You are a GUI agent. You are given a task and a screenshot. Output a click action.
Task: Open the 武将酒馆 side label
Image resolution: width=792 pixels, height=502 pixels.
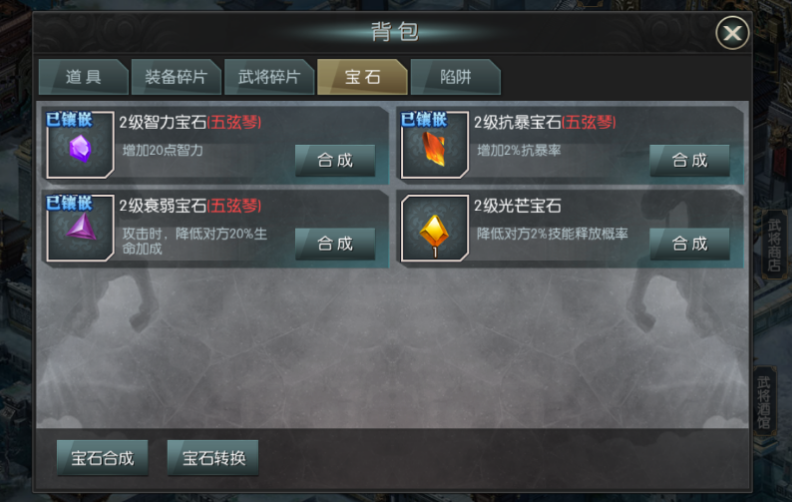pos(764,402)
